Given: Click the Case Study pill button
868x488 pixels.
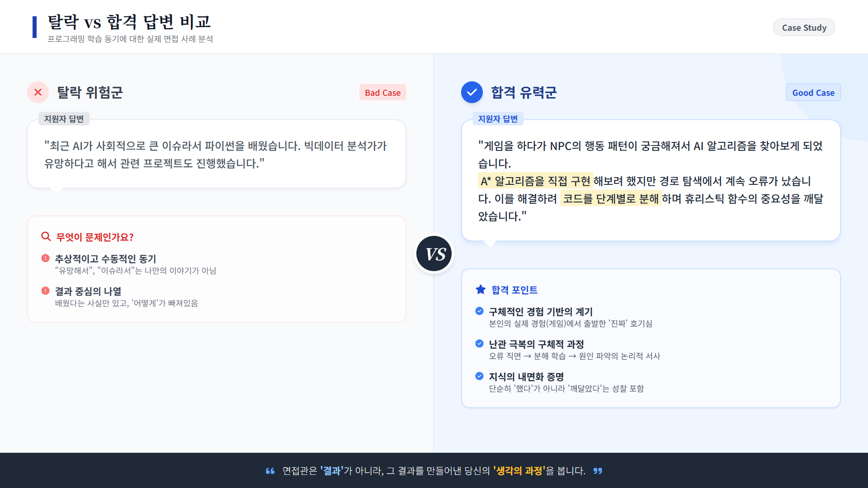Looking at the screenshot, I should [x=804, y=28].
